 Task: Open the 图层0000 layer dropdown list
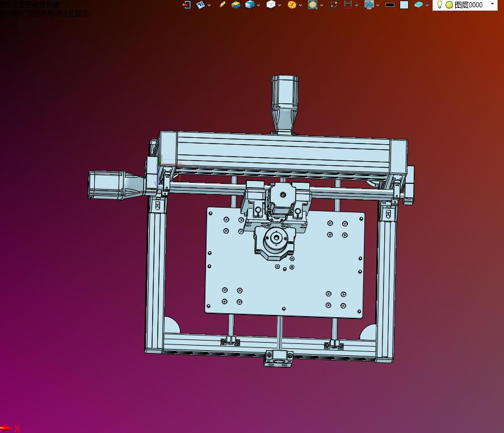(492, 4)
